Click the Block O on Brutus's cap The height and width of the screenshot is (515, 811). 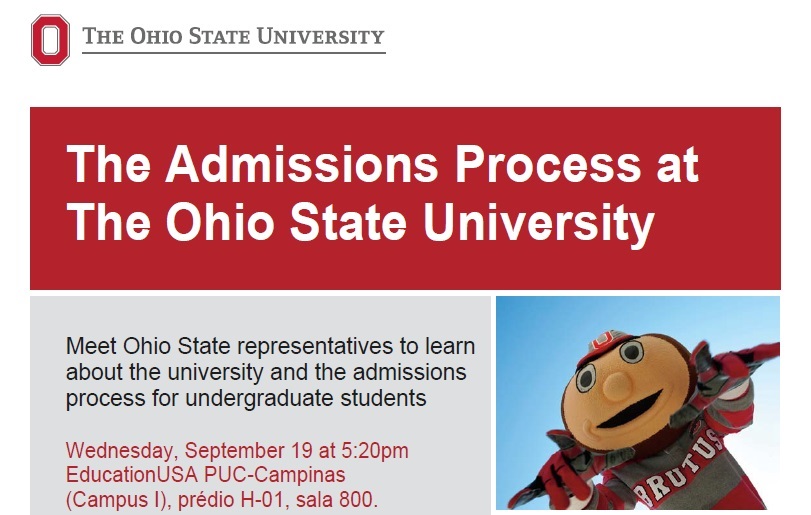click(x=603, y=339)
